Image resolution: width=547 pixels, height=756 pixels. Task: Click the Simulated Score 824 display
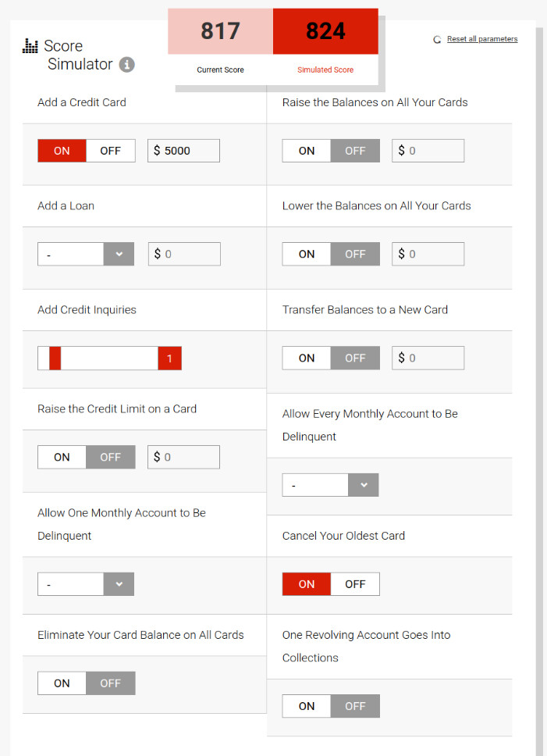(x=325, y=31)
